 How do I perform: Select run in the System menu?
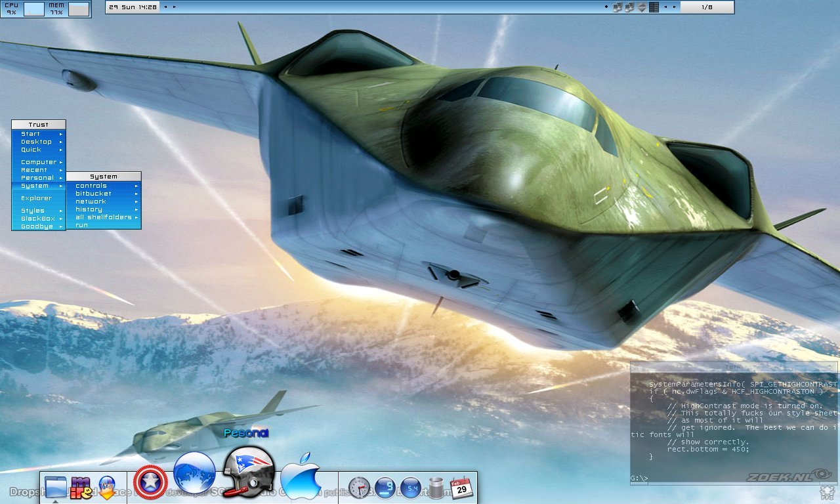pos(82,225)
